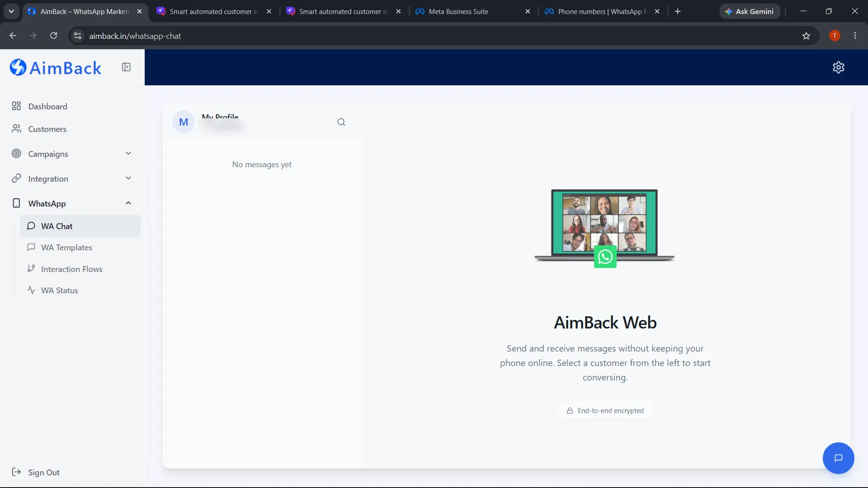Click the WhatsApp logo on the laptop illustration
868x488 pixels.
(605, 257)
